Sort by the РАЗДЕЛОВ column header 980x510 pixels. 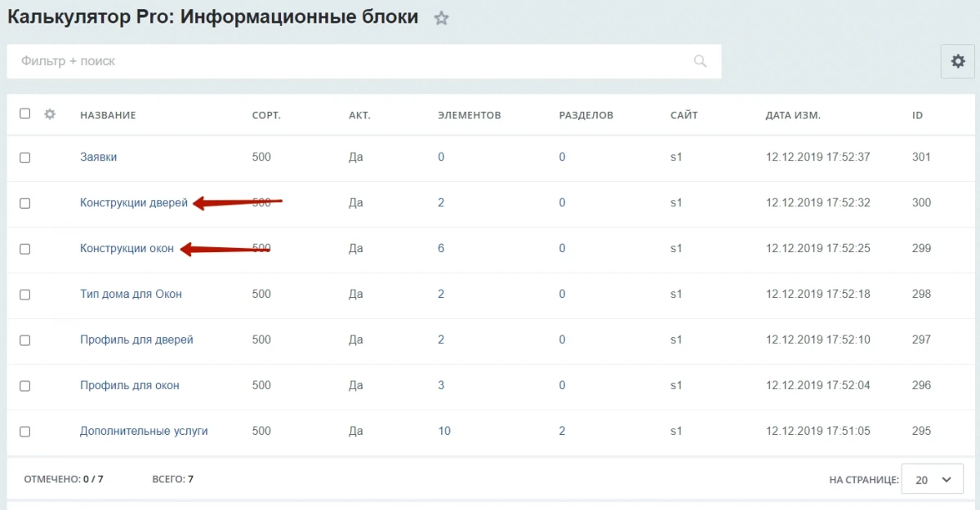click(x=586, y=115)
